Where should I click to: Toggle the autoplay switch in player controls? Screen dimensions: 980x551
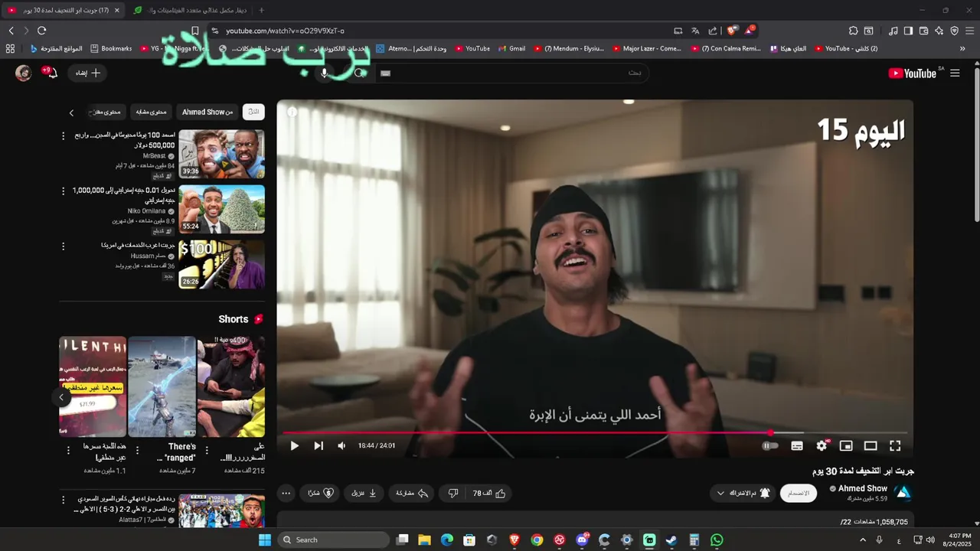pyautogui.click(x=770, y=445)
